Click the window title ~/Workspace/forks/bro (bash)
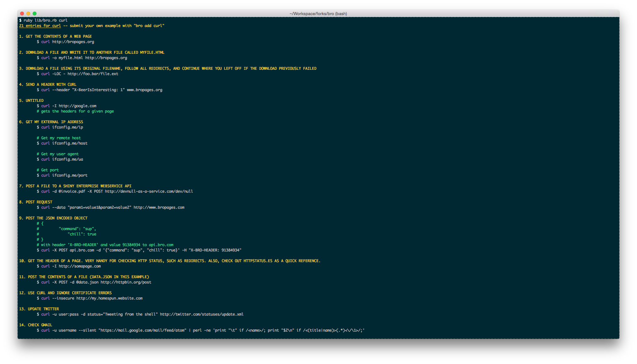Screen dimensions: 637x364 (x=318, y=14)
